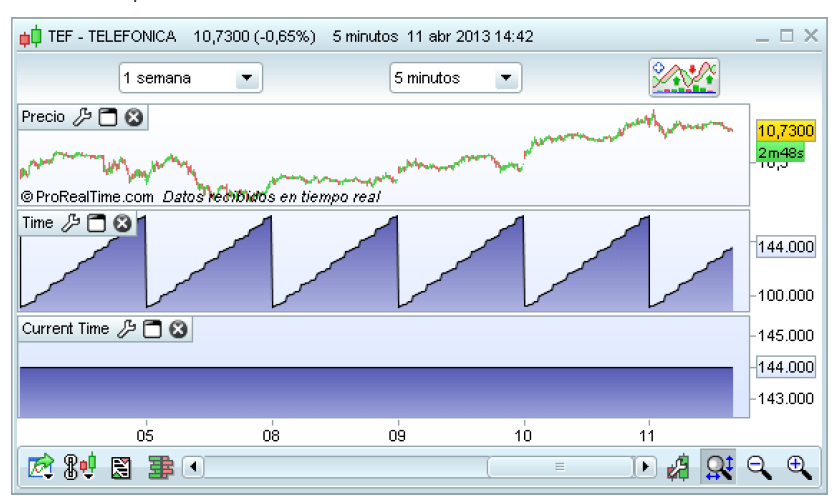Screen dimensions: 840x502
Task: Toggle the zoom selection magnifier tool
Action: pos(718,467)
